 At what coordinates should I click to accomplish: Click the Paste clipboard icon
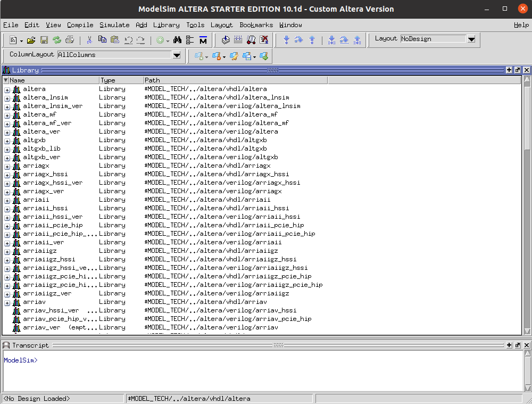click(x=115, y=40)
